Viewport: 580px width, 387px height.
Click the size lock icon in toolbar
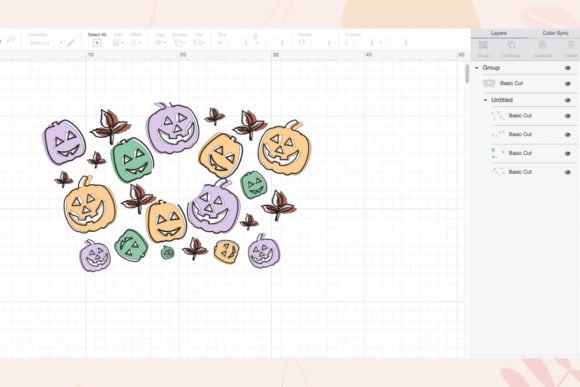coord(256,36)
